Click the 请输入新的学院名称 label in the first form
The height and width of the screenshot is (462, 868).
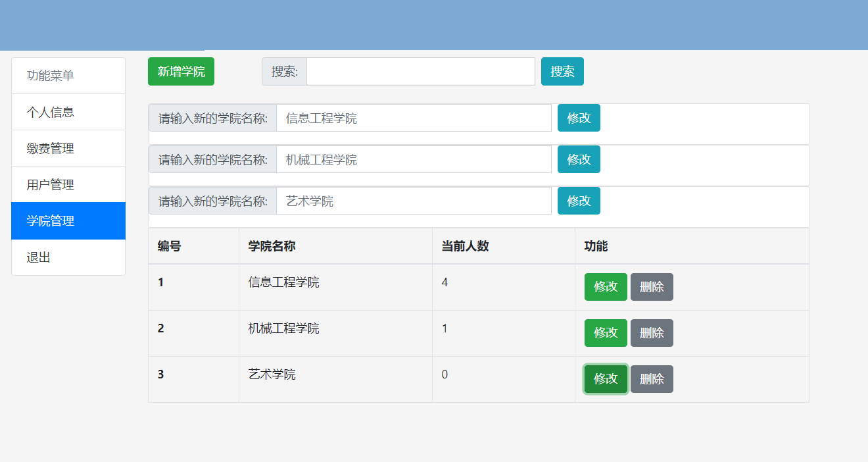coord(213,118)
